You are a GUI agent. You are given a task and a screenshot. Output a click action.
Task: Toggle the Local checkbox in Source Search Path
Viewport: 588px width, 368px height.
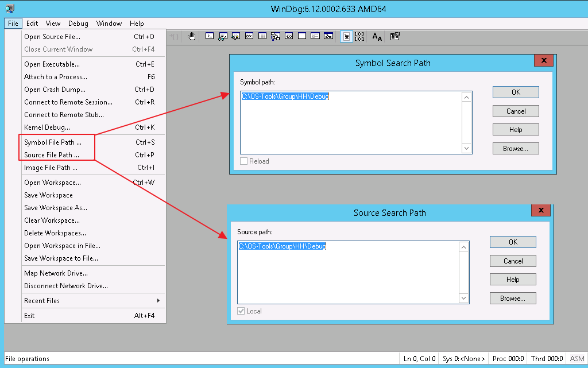(241, 311)
